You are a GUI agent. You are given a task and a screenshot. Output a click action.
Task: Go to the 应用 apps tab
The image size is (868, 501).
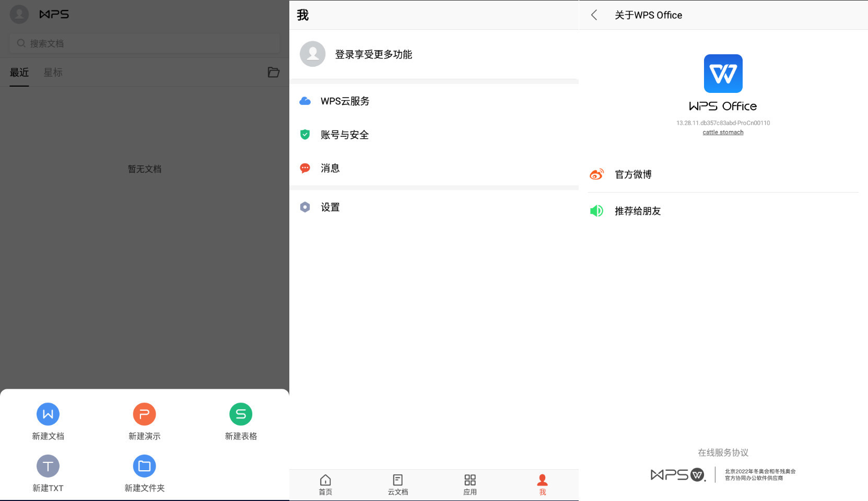point(470,485)
